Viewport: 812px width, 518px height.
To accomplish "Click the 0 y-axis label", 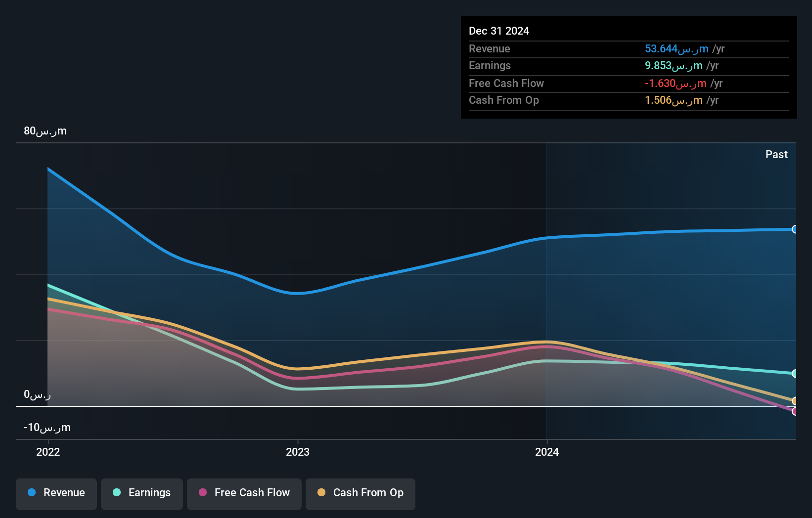I will pyautogui.click(x=37, y=394).
